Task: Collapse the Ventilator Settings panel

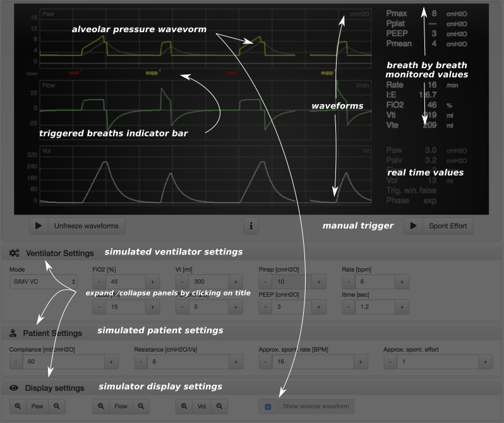Action: [59, 253]
